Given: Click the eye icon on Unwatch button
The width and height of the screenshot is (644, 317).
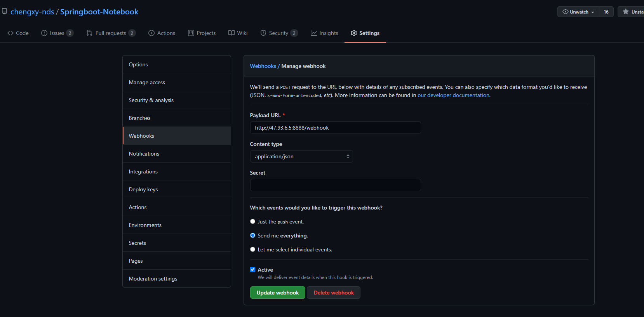Looking at the screenshot, I should (x=566, y=12).
